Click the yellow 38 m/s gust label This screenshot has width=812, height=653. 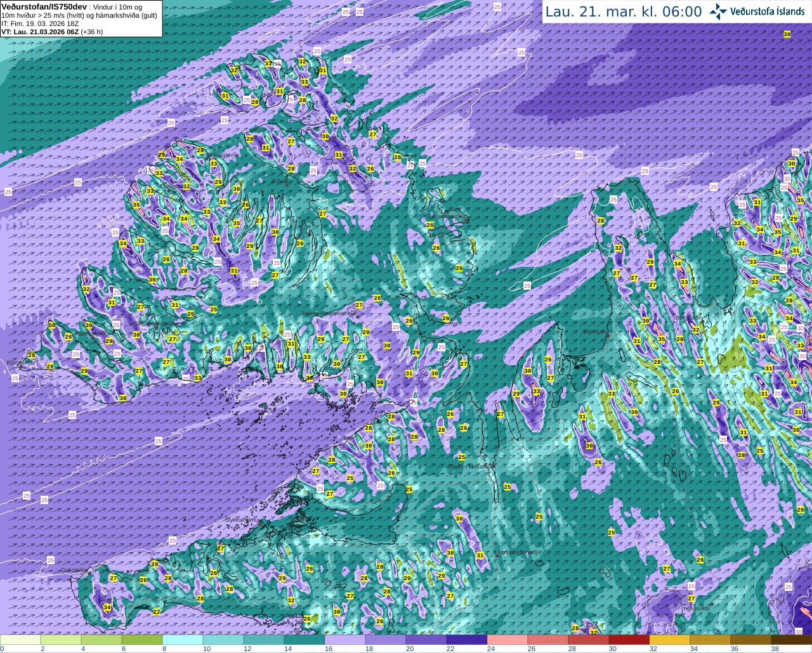[x=280, y=366]
